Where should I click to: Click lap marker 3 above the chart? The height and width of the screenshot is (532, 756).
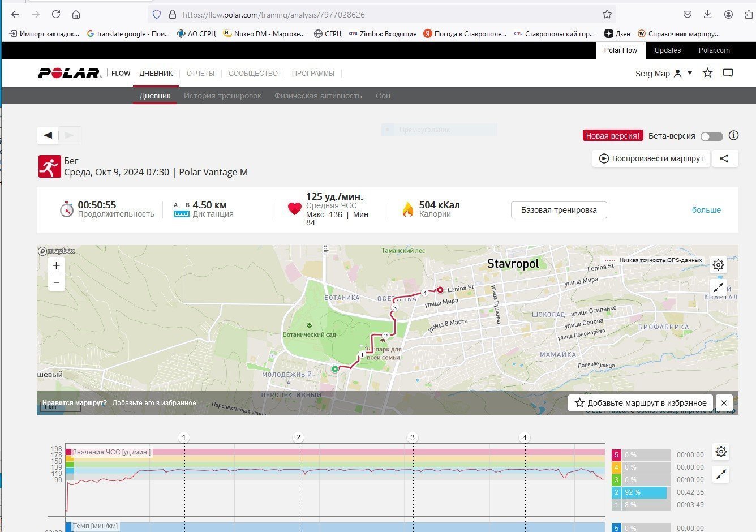point(413,437)
